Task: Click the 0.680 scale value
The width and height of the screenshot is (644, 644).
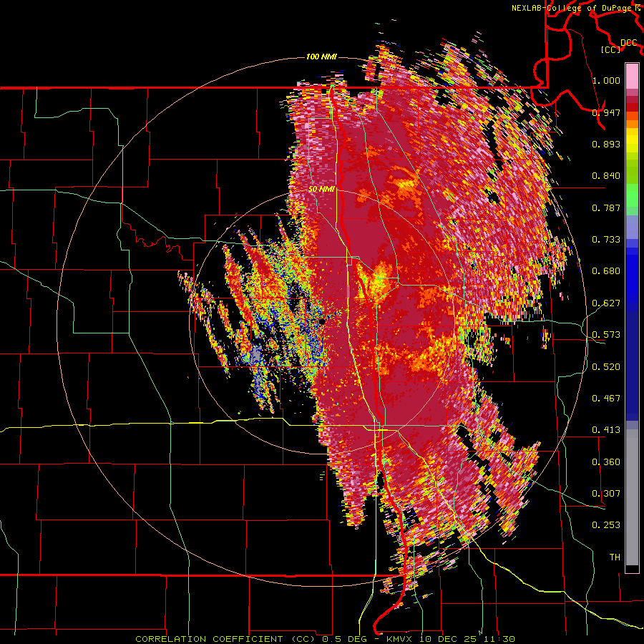Action: click(606, 271)
